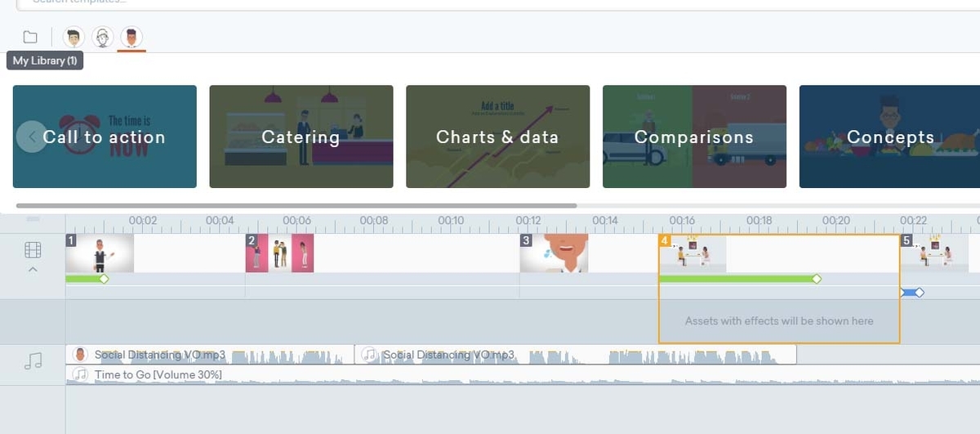The image size is (980, 434).
Task: Click the template categories horizontal scrollbar
Action: 296,206
